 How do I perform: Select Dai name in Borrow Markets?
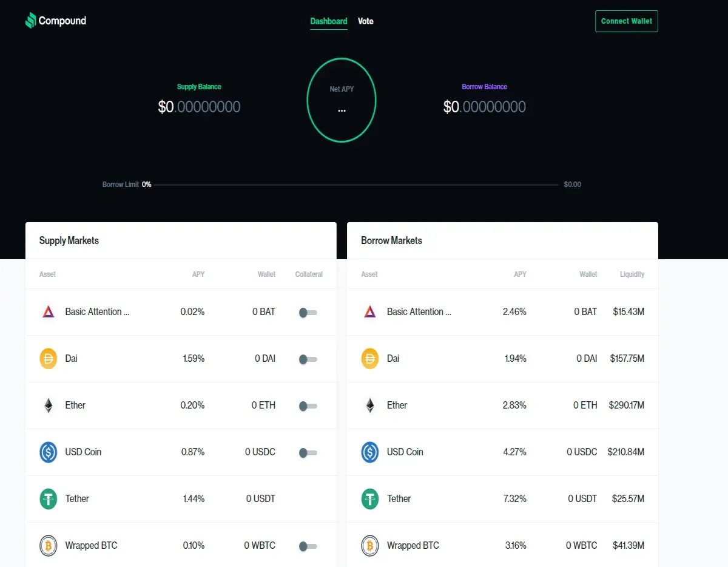pos(393,358)
